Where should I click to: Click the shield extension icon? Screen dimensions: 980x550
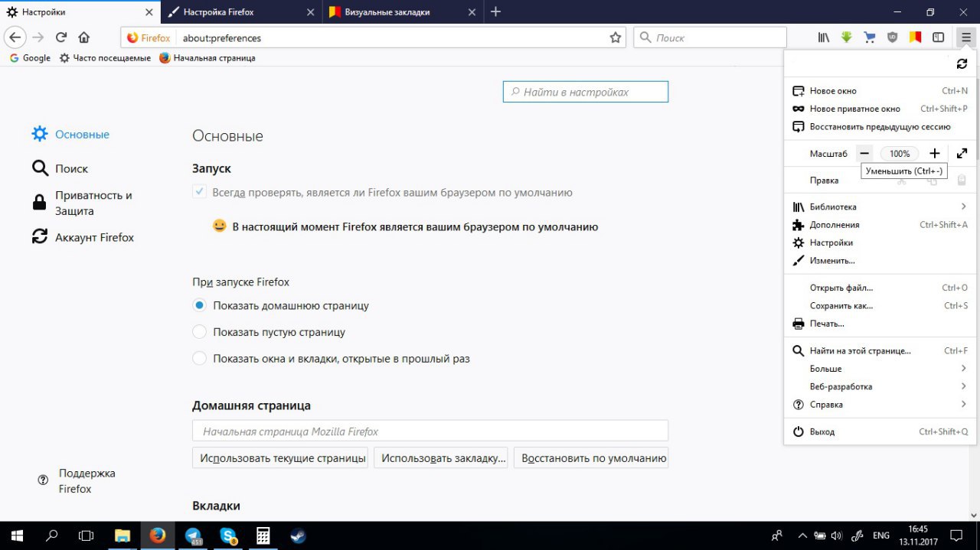click(x=893, y=37)
